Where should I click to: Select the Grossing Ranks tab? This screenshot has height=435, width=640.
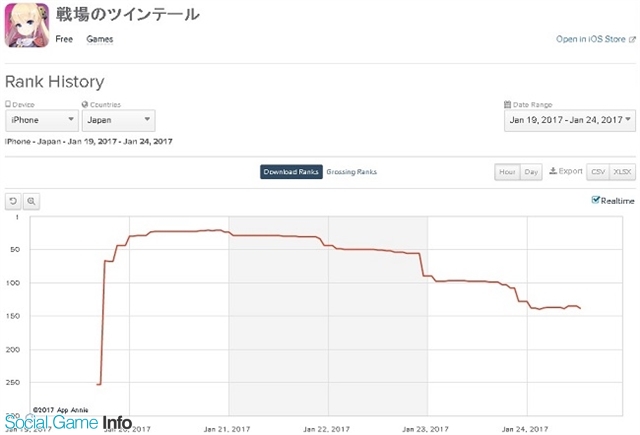point(351,172)
